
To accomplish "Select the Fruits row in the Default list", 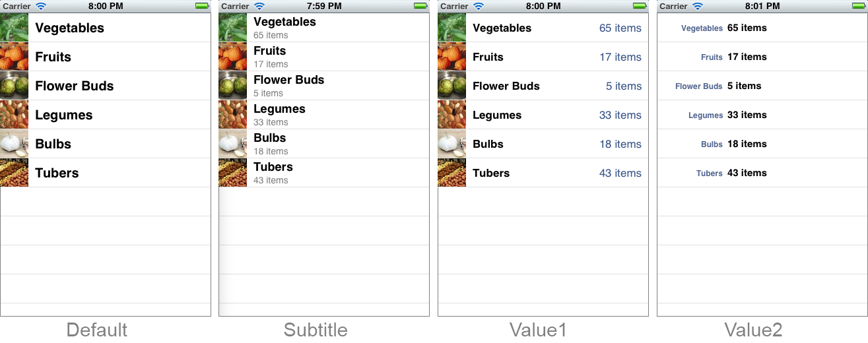I will point(106,57).
